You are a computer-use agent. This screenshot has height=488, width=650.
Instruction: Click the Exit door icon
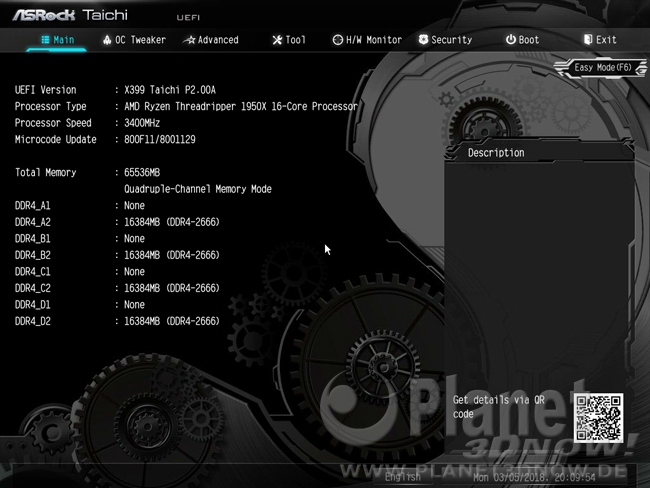tap(588, 39)
